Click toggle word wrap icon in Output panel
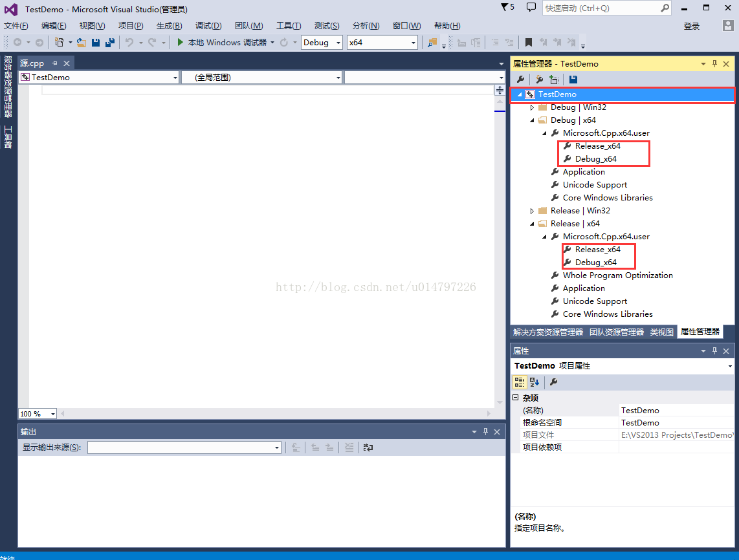The height and width of the screenshot is (560, 739). tap(368, 447)
